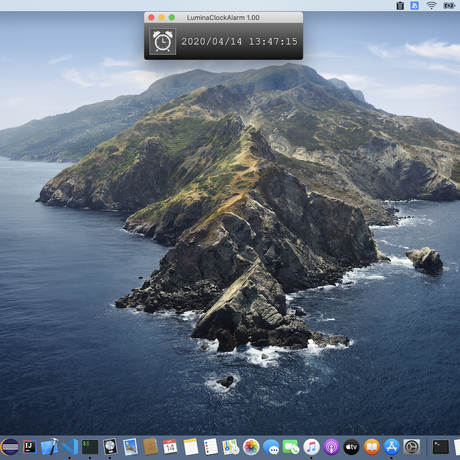Click the 2020/04/14 13:47:15 date-time display
The width and height of the screenshot is (460, 460).
point(239,42)
